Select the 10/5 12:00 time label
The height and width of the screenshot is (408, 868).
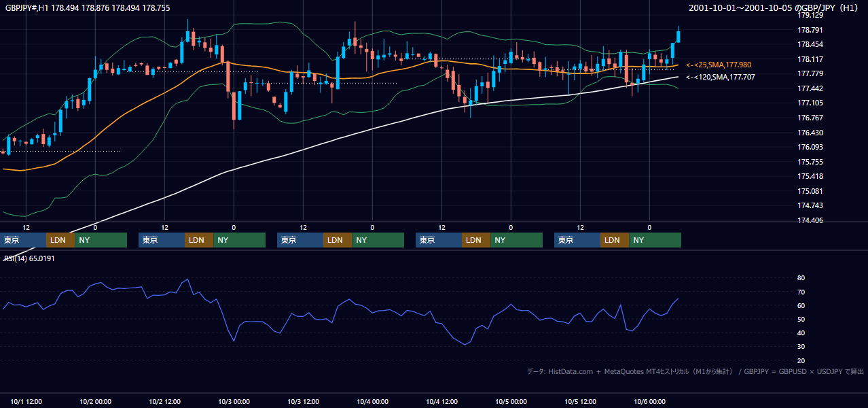click(581, 402)
